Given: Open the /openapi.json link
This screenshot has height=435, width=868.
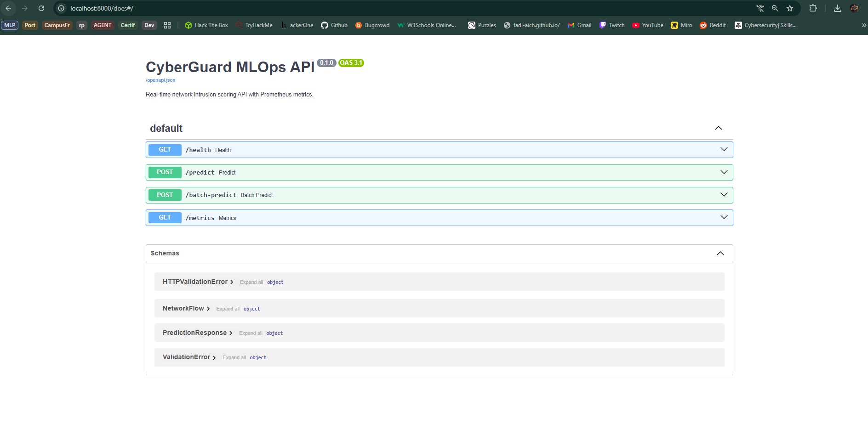Looking at the screenshot, I should tap(160, 80).
